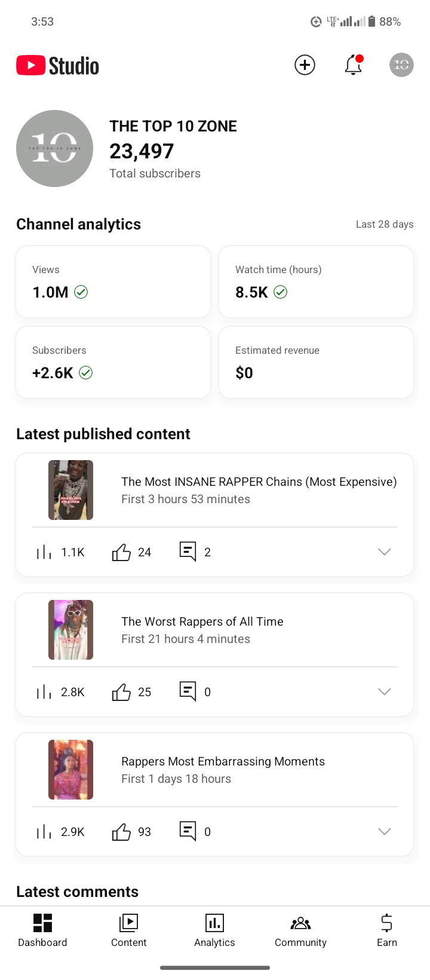Tap the create plus icon
The width and height of the screenshot is (430, 980).
[305, 65]
